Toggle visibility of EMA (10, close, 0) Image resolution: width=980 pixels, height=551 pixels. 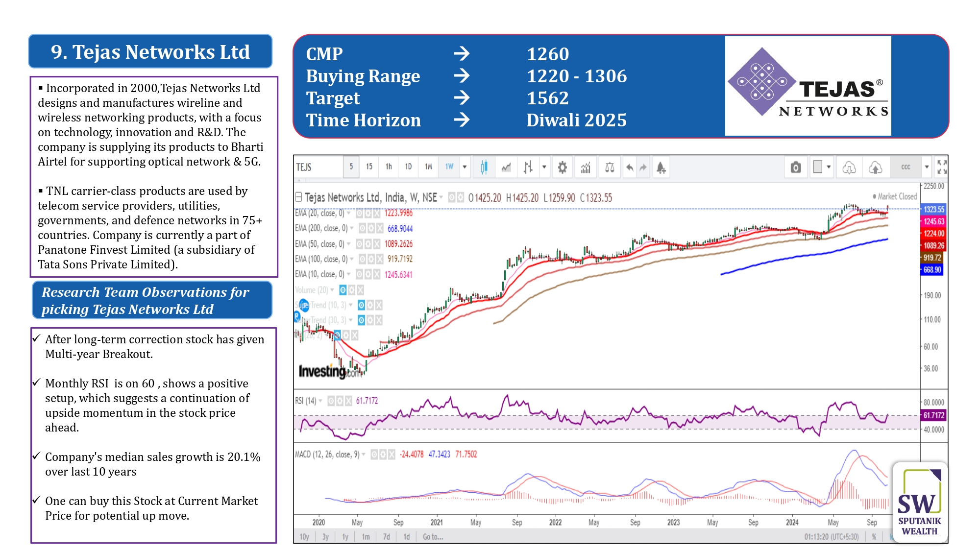(x=359, y=274)
